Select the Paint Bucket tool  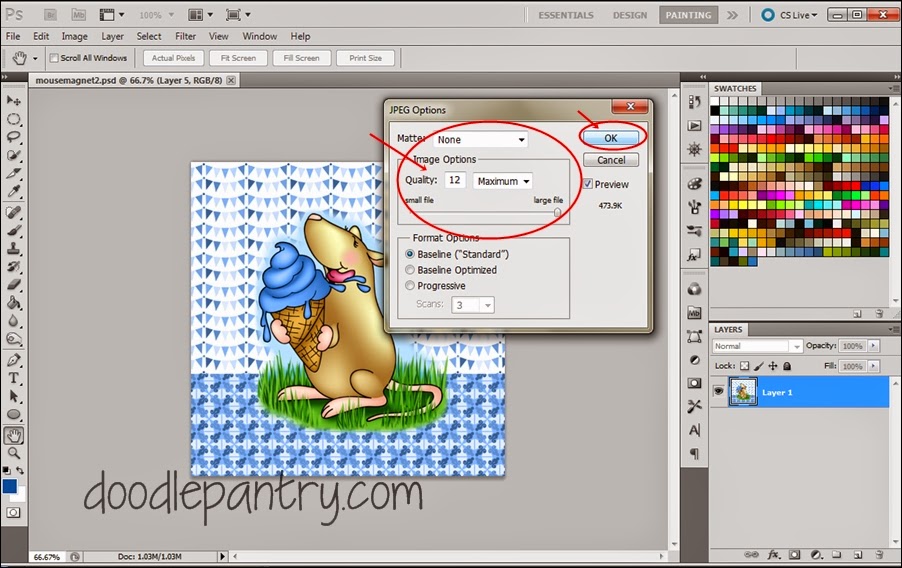tap(13, 303)
